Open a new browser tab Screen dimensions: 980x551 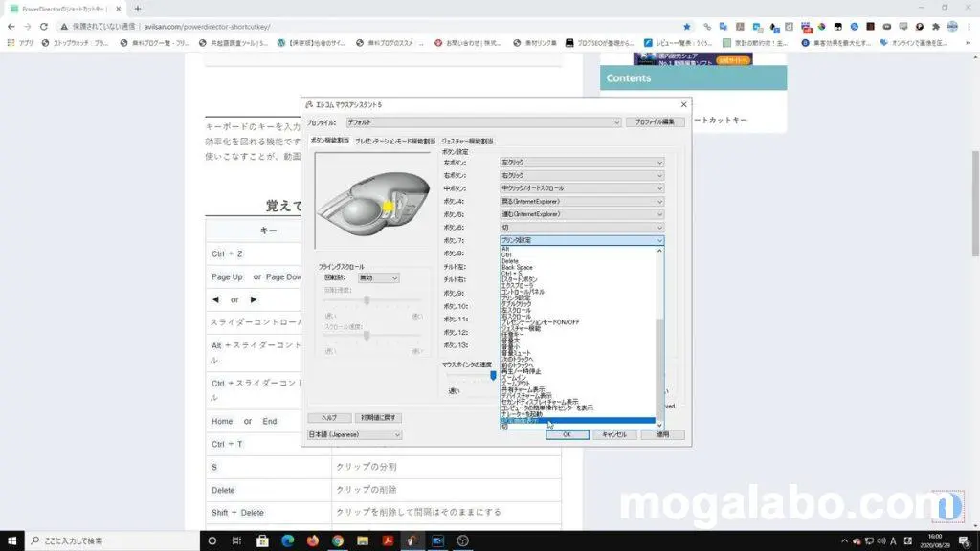(x=138, y=9)
